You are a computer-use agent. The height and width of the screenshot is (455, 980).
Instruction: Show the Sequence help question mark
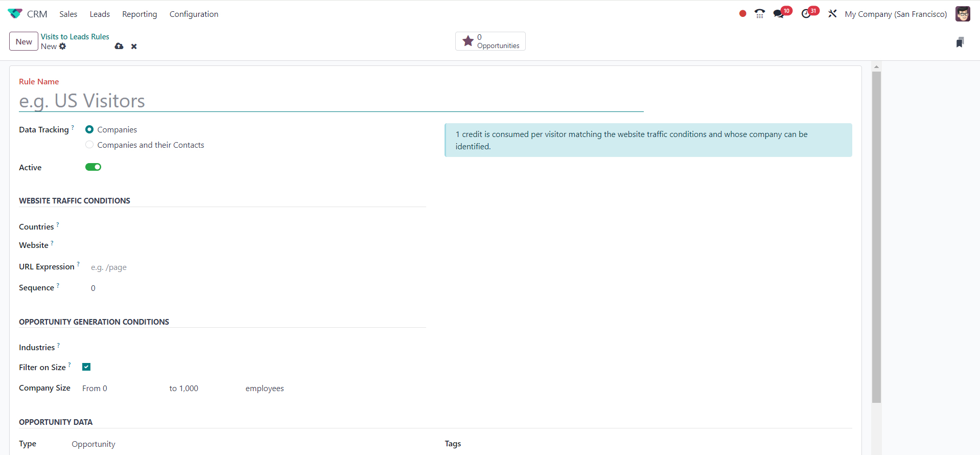click(58, 285)
